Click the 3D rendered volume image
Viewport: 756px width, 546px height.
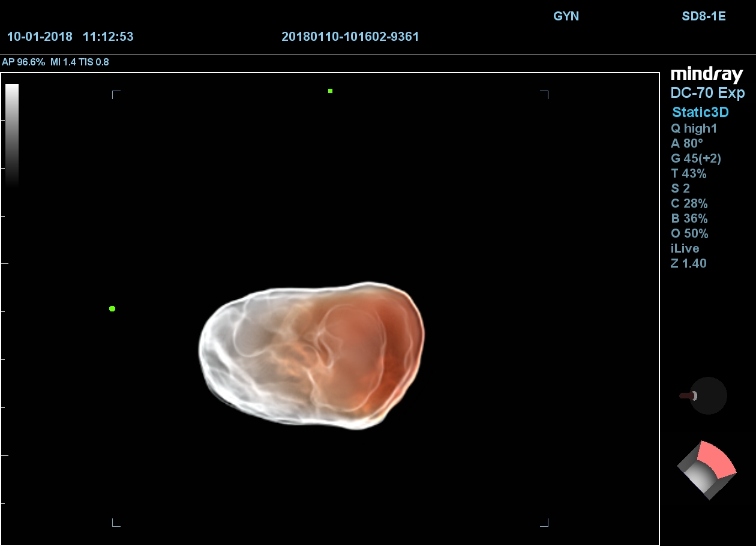pos(312,354)
